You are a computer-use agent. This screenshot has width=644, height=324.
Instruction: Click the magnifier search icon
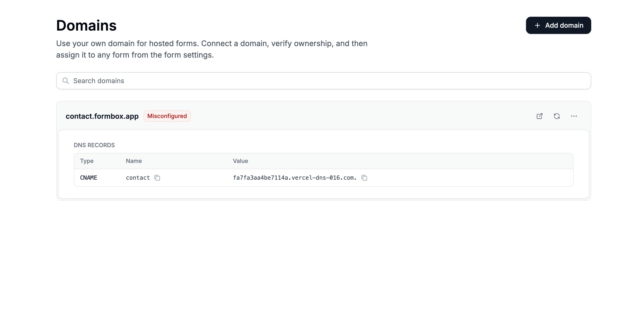pos(65,81)
